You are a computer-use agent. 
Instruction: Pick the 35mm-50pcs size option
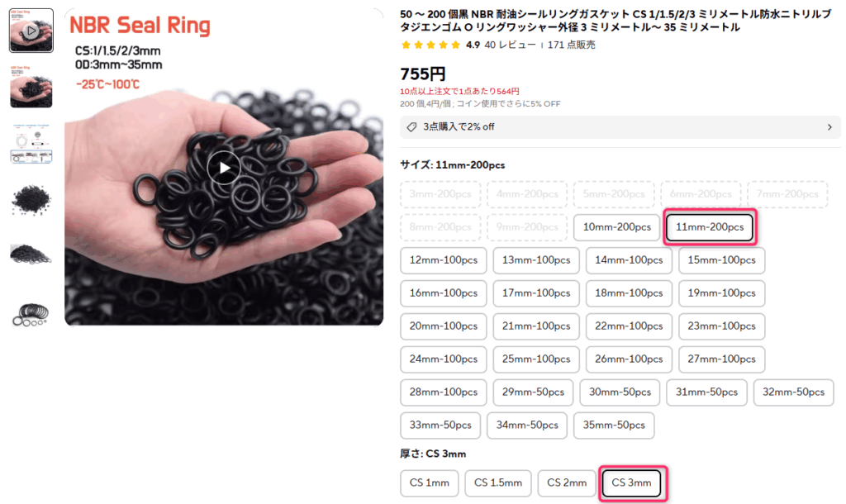(x=614, y=426)
